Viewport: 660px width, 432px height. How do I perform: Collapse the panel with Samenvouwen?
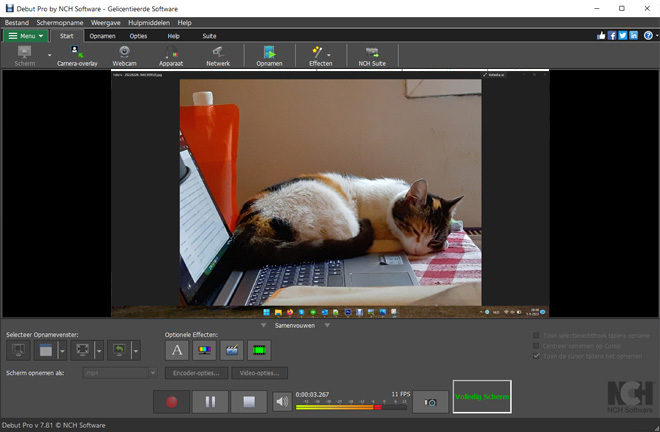click(x=295, y=325)
